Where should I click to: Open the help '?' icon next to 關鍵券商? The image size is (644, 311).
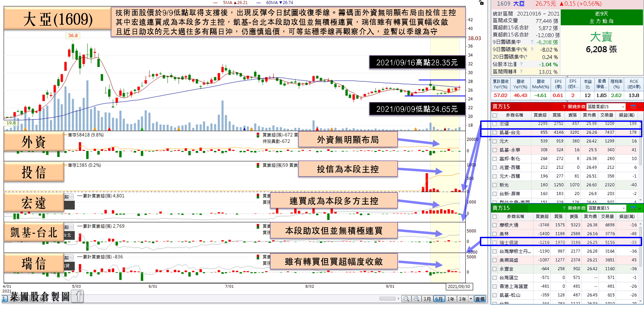tap(564, 106)
